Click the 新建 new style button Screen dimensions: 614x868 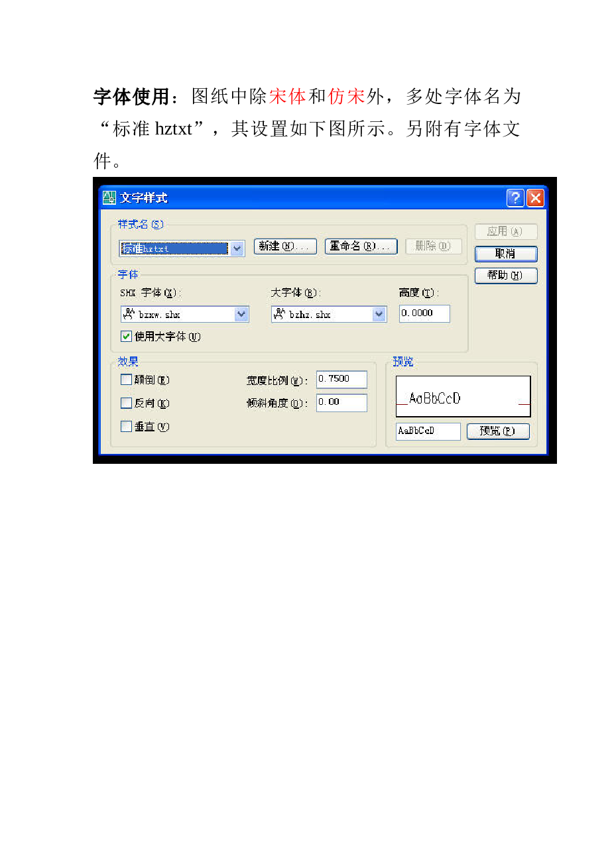[x=285, y=246]
